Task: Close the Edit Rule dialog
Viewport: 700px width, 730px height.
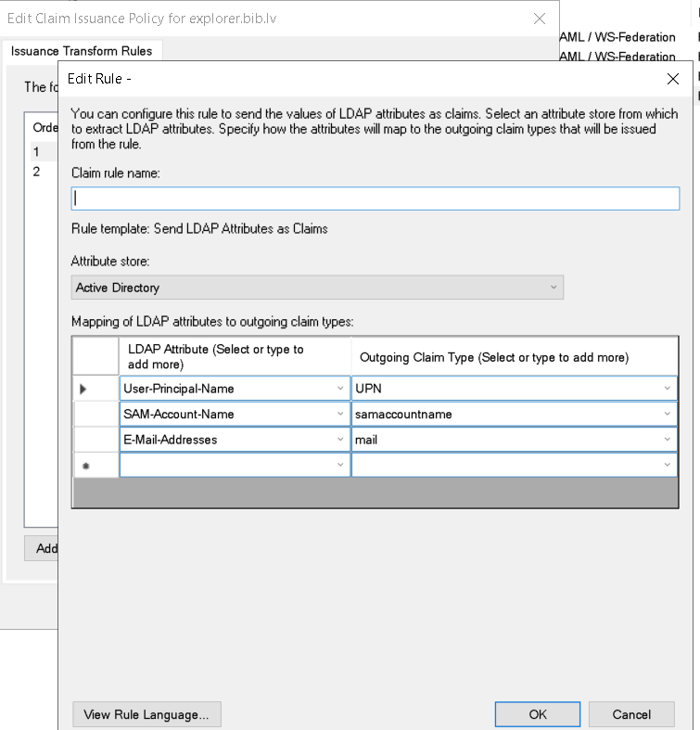Action: pos(673,80)
